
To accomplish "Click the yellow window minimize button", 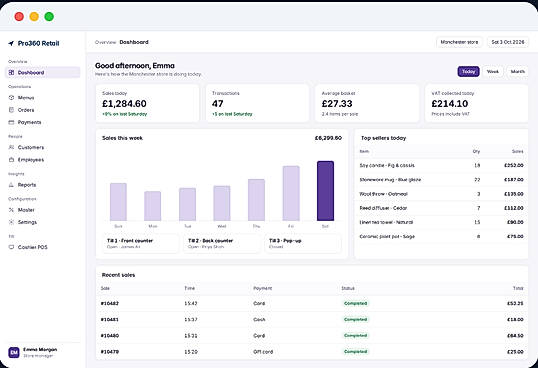I will (34, 16).
